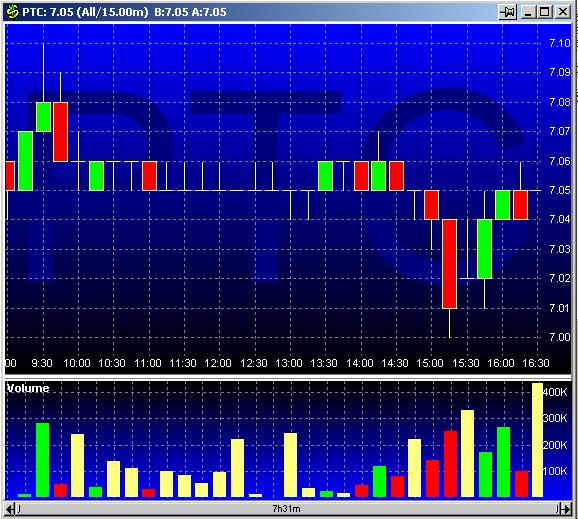Click the 12:00 time axis label
Screen dimensions: 578x519
(218, 363)
